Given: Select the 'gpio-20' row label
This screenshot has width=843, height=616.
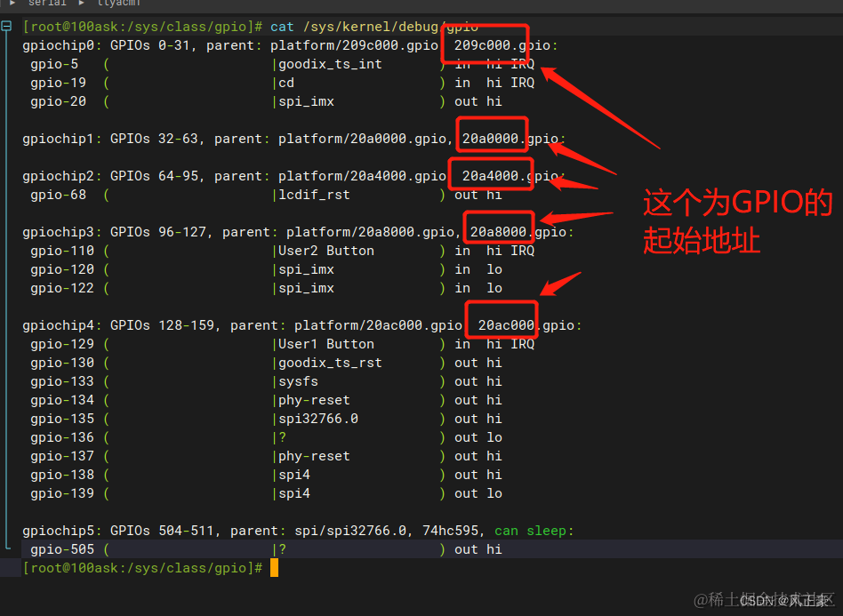Looking at the screenshot, I should coord(58,101).
